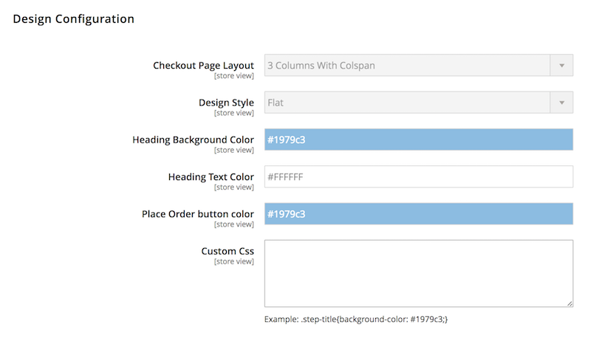Click '[store view]' scope under Custom Css
Screen dimensions: 591x364
[234, 261]
